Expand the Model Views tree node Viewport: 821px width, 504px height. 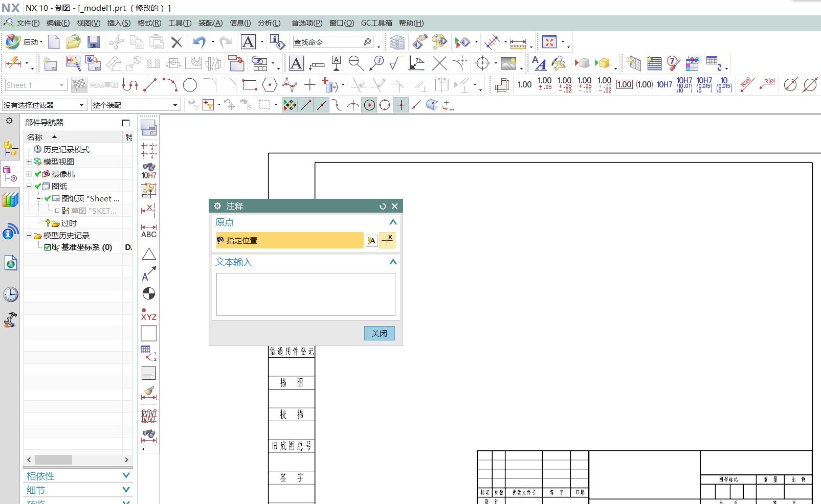tap(29, 162)
